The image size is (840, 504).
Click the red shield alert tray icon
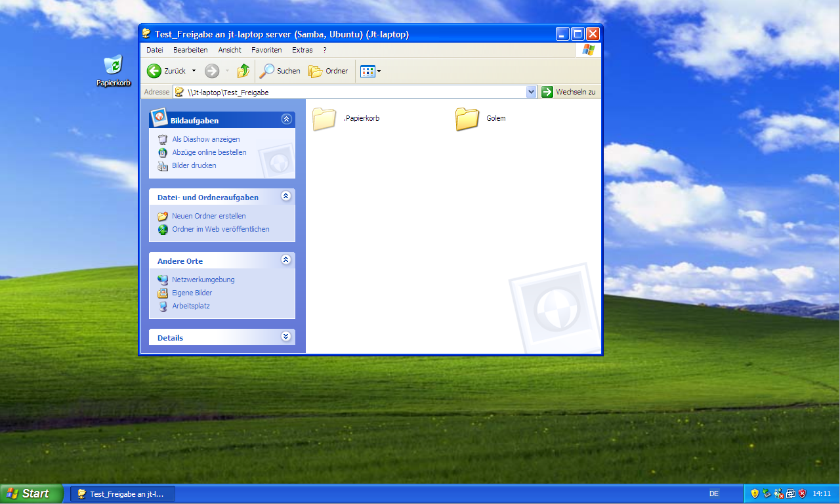tap(802, 493)
